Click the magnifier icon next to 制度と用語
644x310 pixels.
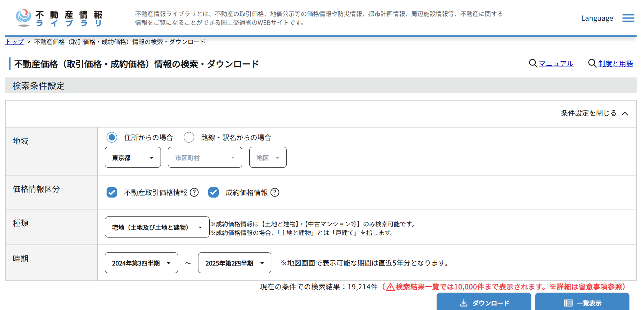point(592,63)
